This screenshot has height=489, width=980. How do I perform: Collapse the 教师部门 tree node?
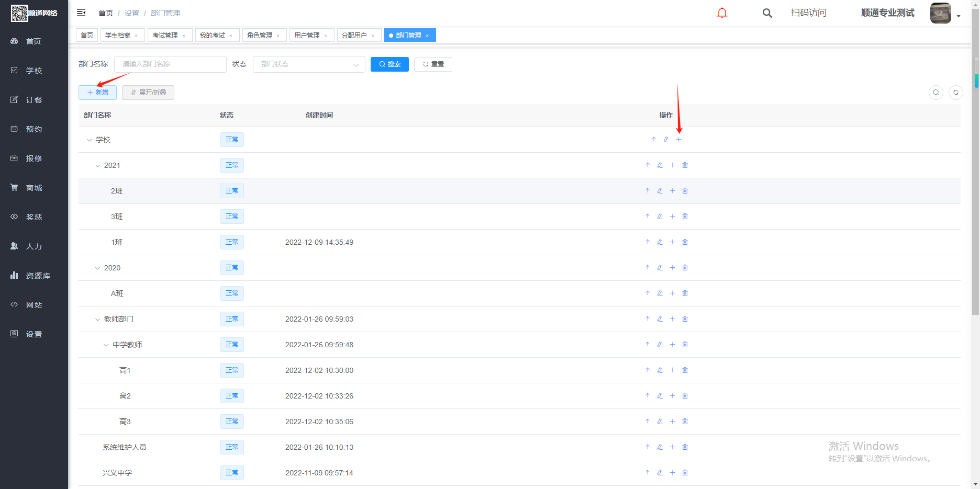97,320
